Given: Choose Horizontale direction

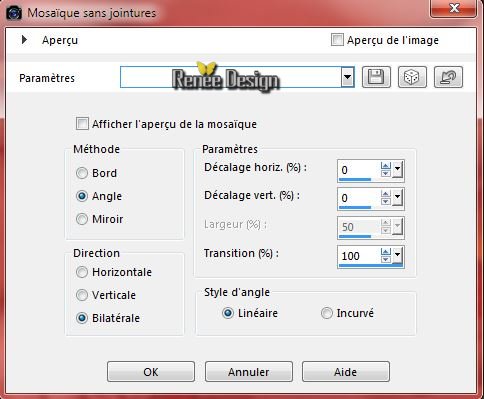Looking at the screenshot, I should [x=82, y=272].
